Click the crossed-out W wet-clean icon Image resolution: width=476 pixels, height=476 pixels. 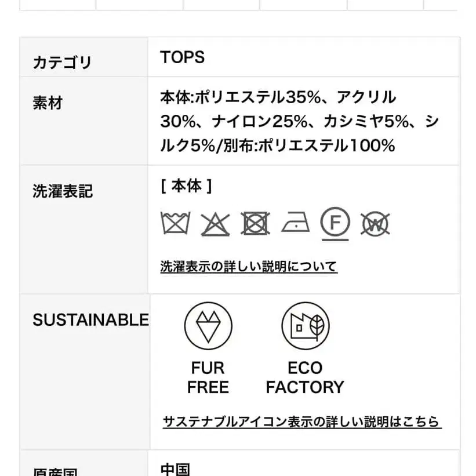(x=375, y=223)
